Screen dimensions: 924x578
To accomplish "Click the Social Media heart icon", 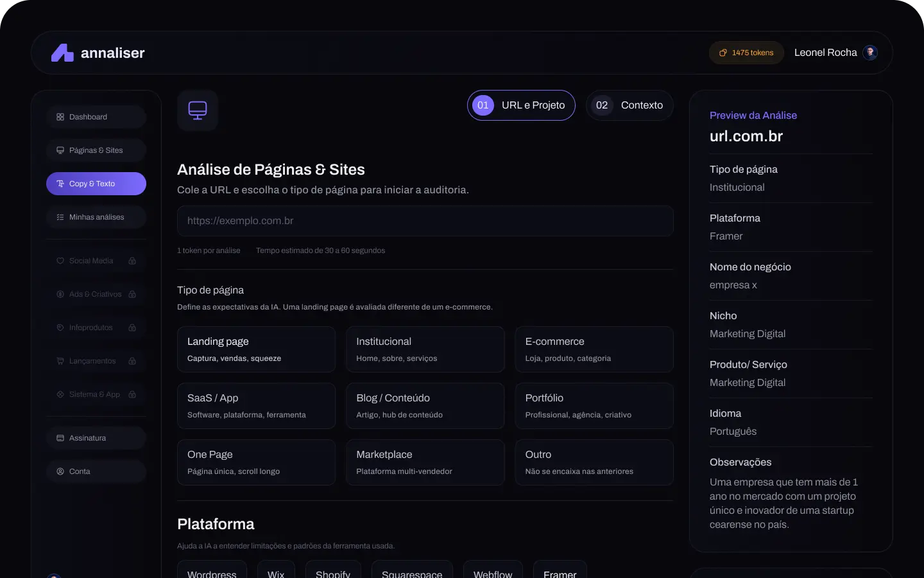I will tap(60, 261).
